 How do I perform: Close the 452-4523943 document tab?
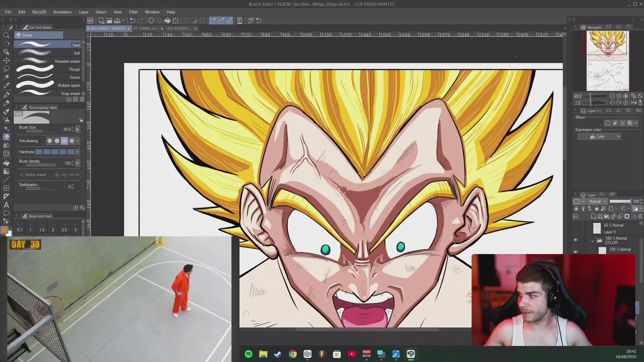point(196,29)
